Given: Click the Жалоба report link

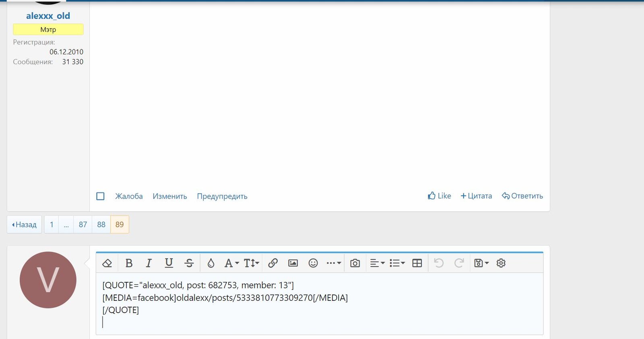Looking at the screenshot, I should (129, 196).
